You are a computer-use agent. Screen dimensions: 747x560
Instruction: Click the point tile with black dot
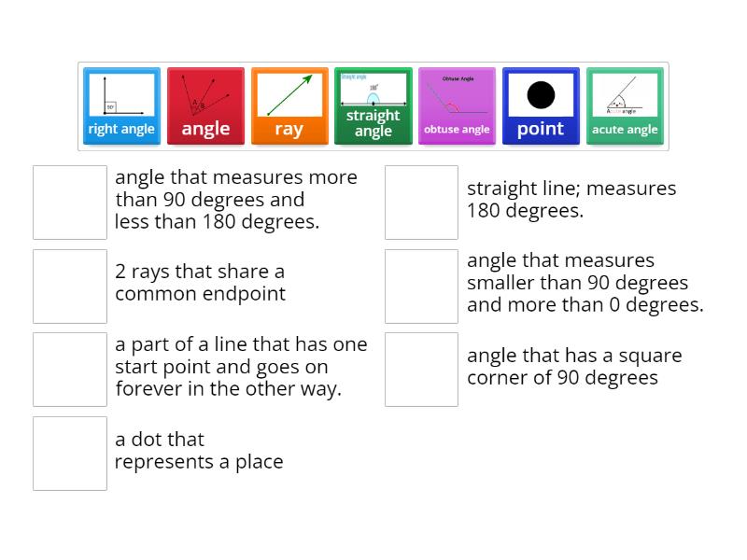[541, 105]
